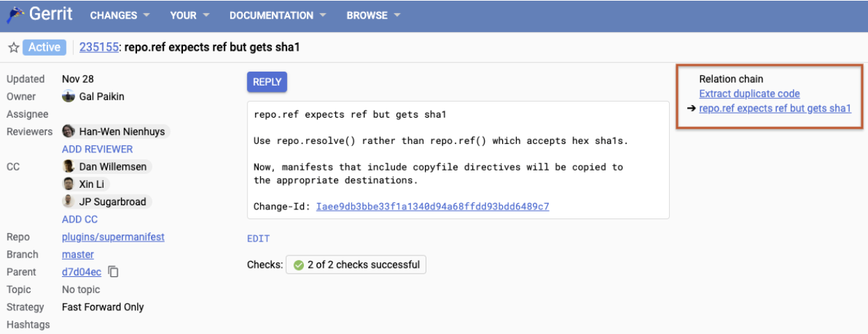Image resolution: width=868 pixels, height=334 pixels.
Task: Open the Change-Id hash link
Action: coord(432,207)
